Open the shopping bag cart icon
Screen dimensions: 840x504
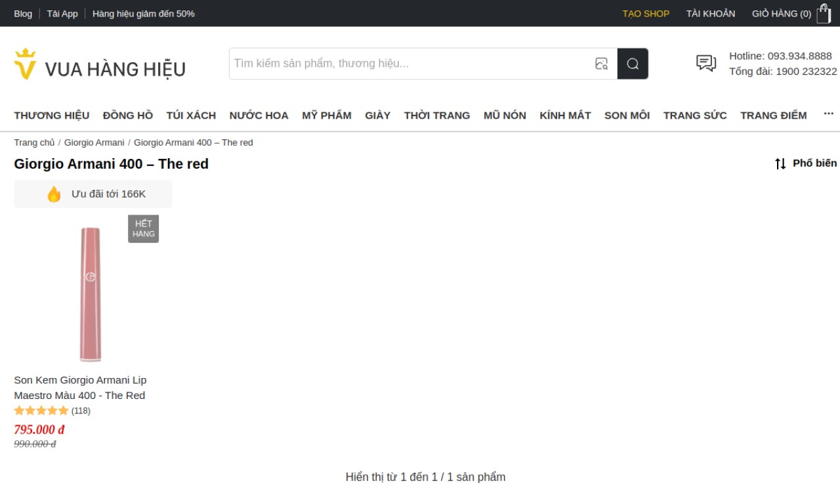tap(824, 13)
